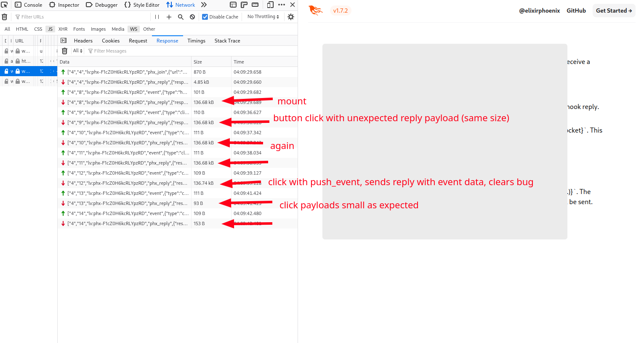Clear WebSocket messages via trash icon
644x343 pixels.
point(64,51)
